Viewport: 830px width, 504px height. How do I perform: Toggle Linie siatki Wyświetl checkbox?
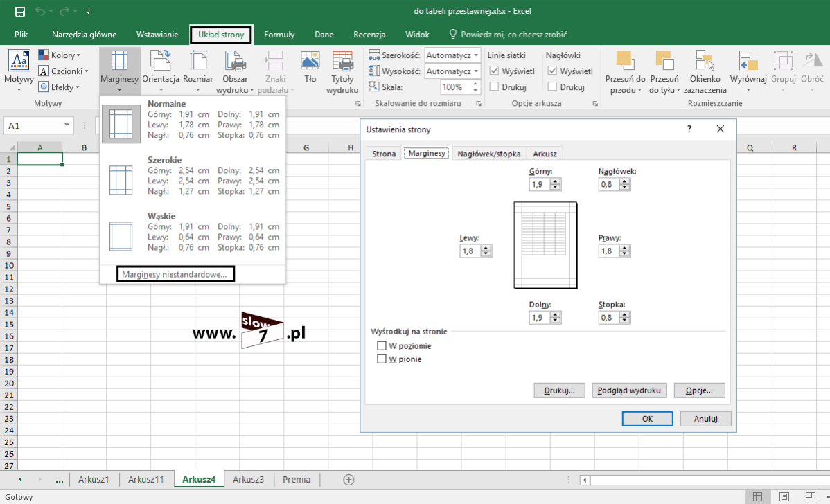(x=494, y=71)
